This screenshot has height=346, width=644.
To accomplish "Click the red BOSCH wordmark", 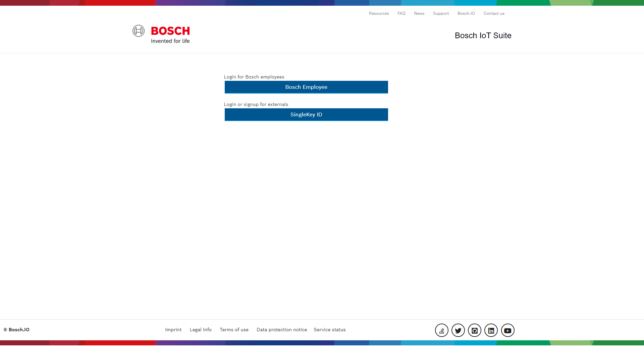I will click(170, 31).
